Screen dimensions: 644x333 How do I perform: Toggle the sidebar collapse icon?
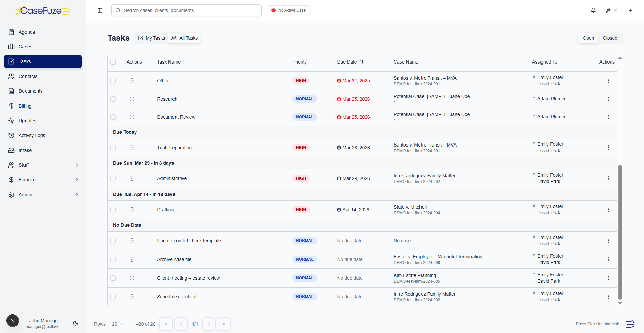100,10
